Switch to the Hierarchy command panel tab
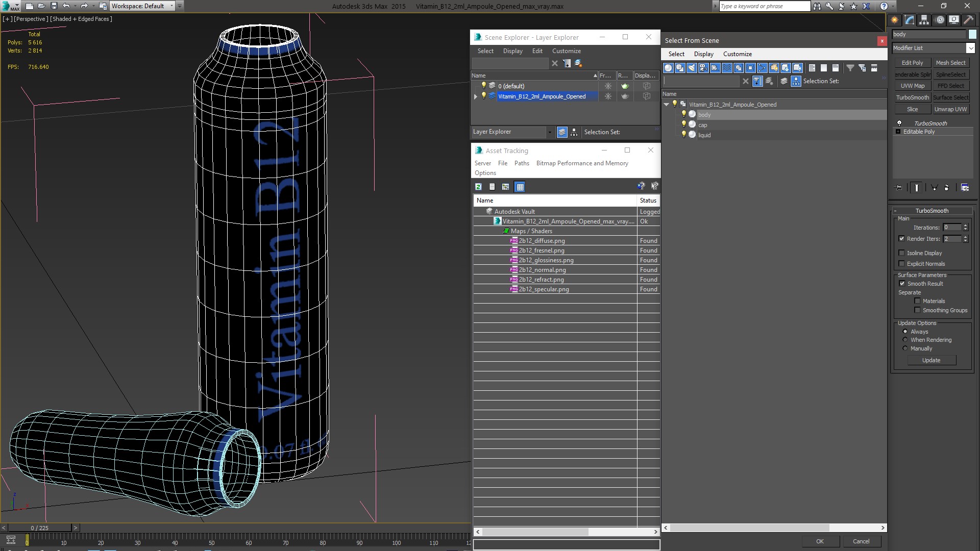The image size is (980, 551). 924,20
